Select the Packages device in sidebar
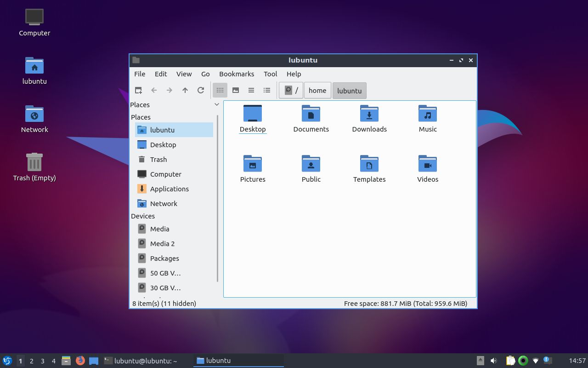This screenshot has width=588, height=368. (x=174, y=258)
